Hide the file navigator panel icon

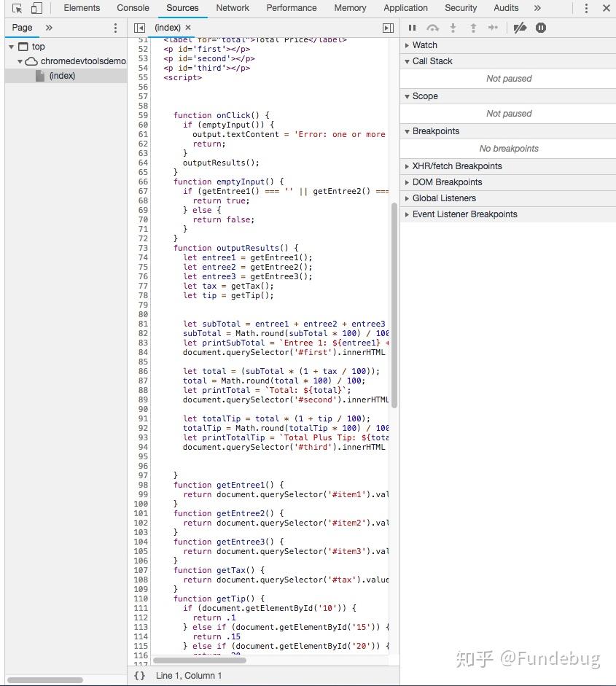139,28
